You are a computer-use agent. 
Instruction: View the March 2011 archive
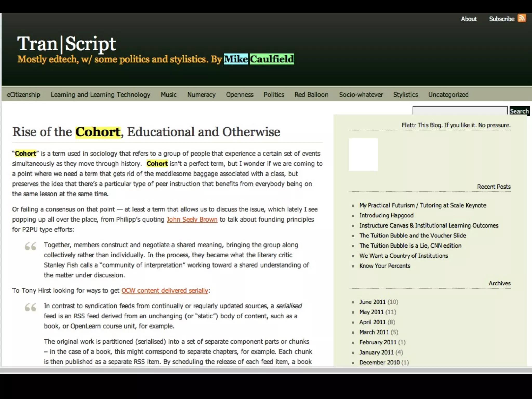click(374, 332)
